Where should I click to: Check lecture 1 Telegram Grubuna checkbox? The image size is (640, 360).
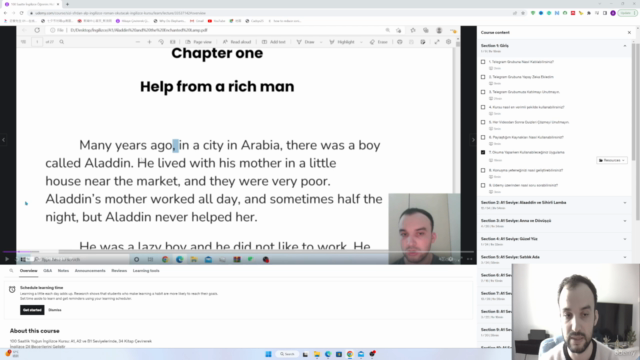(483, 62)
